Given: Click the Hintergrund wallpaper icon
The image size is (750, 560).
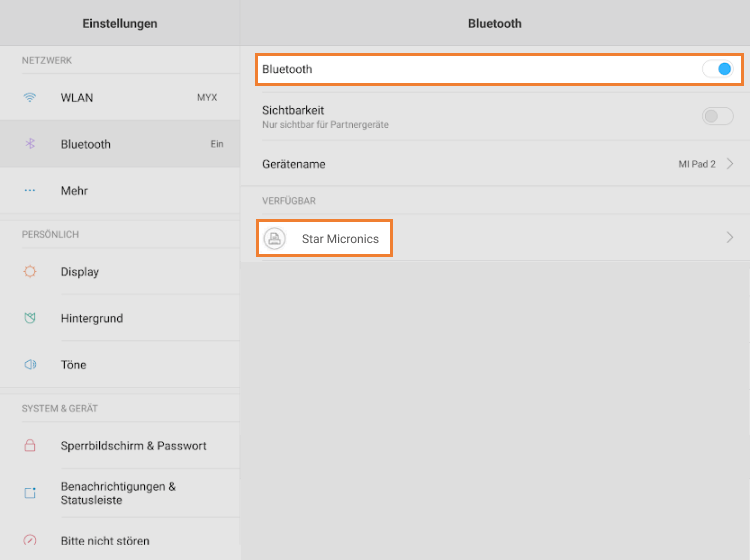Looking at the screenshot, I should point(30,318).
